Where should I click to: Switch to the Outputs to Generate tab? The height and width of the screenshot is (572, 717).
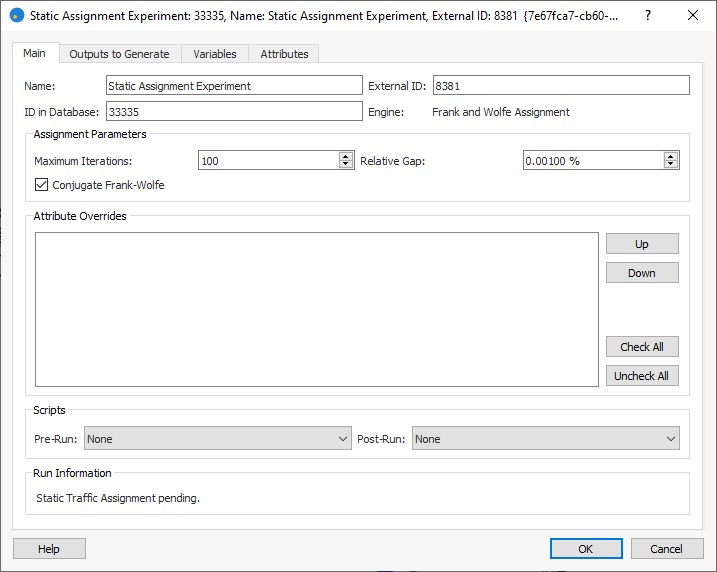(x=119, y=54)
